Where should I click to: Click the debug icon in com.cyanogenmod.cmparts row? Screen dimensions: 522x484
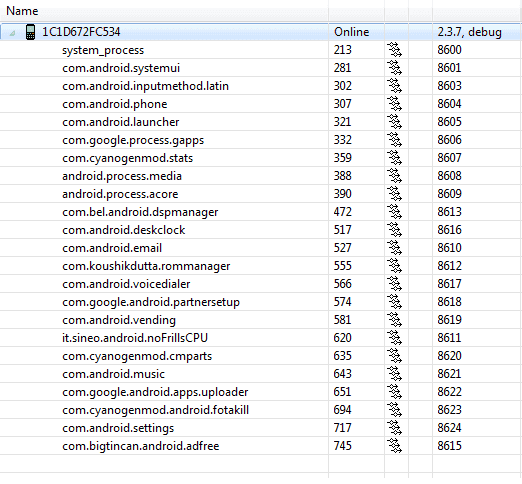point(395,356)
